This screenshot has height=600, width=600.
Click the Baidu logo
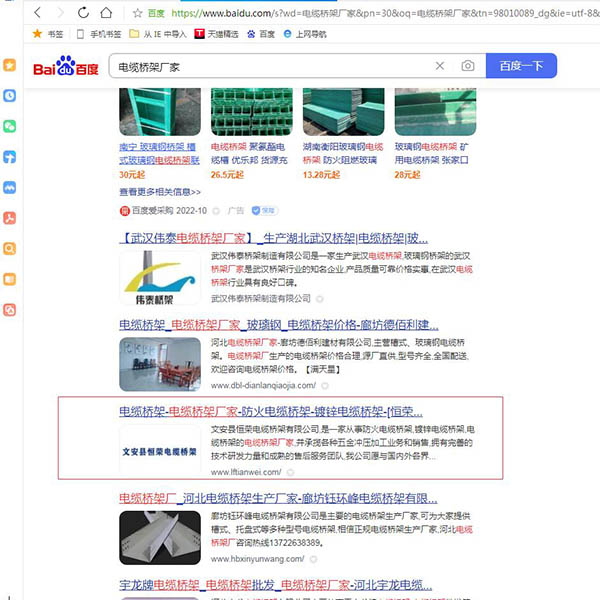pyautogui.click(x=66, y=66)
